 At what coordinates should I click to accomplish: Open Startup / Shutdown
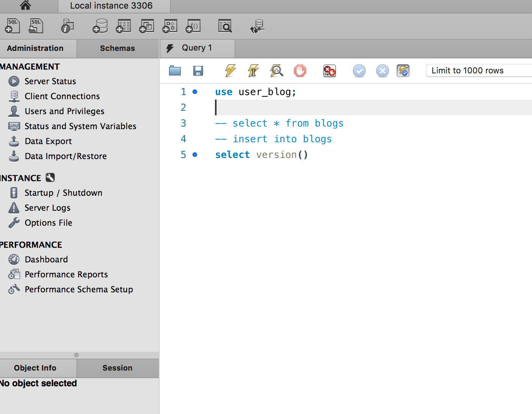(63, 193)
